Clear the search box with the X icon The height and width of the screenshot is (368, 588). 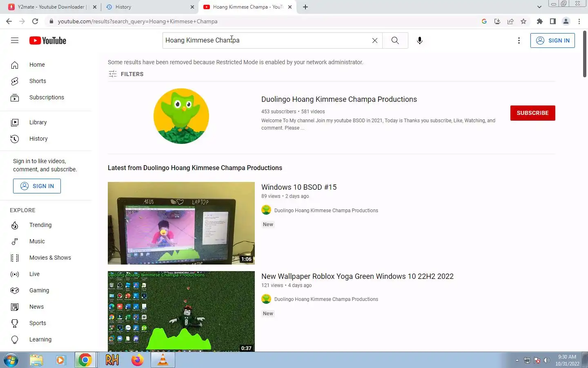(375, 40)
